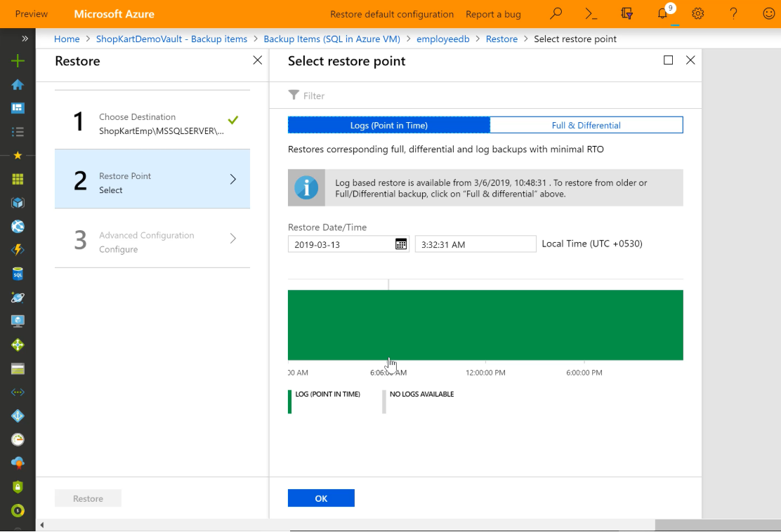Image resolution: width=781 pixels, height=532 pixels.
Task: Open portal settings gear icon
Action: 698,14
